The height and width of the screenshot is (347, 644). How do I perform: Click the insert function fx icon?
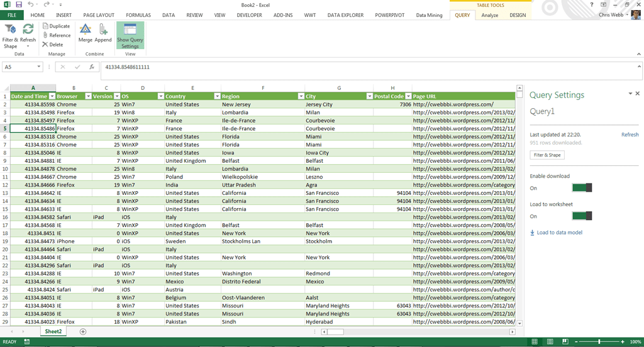coord(92,67)
